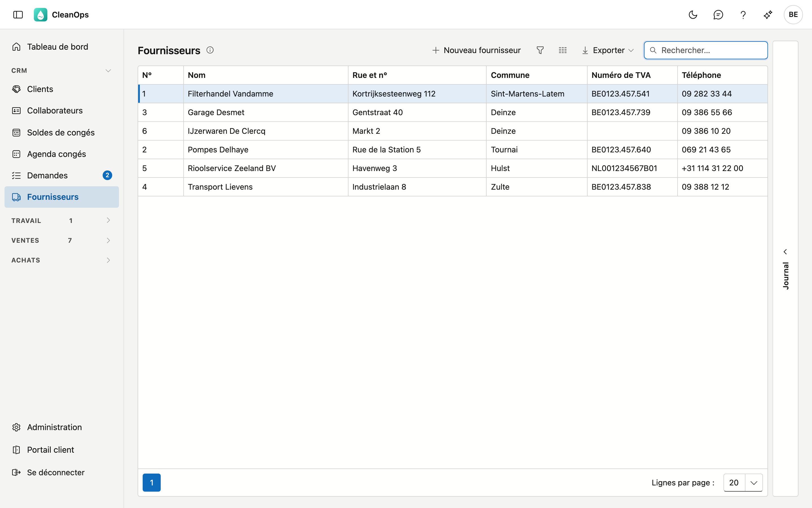Click IJzerwaren De Clercq row
This screenshot has height=508, width=812.
pos(453,131)
